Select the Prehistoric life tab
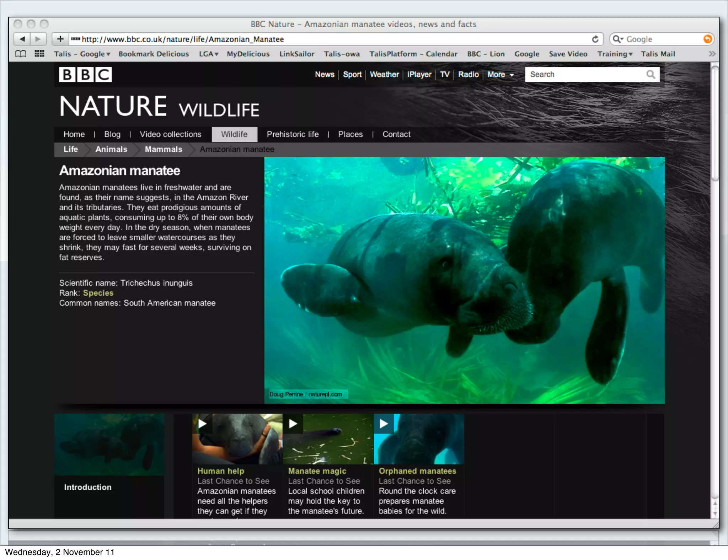 293,134
